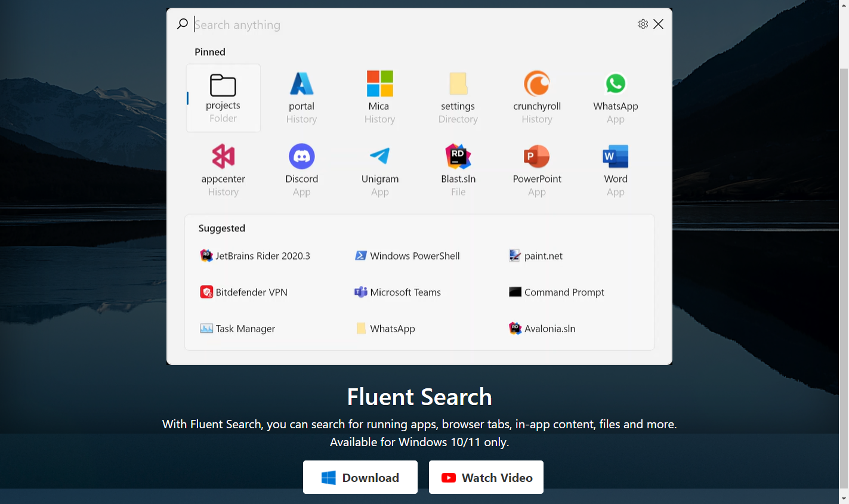The width and height of the screenshot is (849, 504).
Task: Click the suggested WhatsApp folder icon
Action: click(361, 328)
